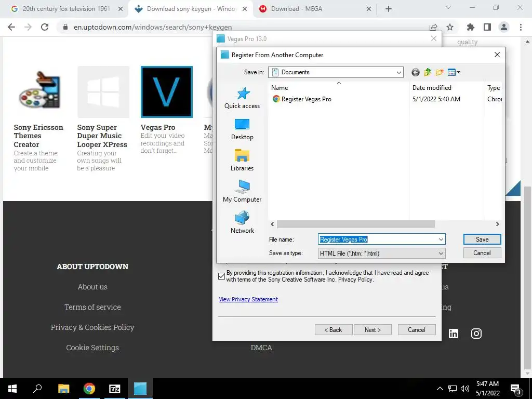Click the Save button
The width and height of the screenshot is (532, 399).
[482, 239]
